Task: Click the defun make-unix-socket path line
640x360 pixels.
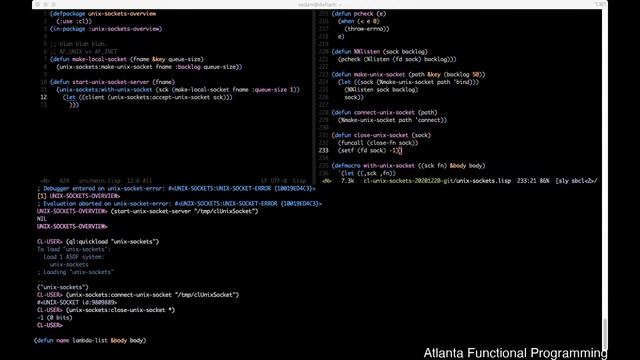Action: [x=408, y=75]
